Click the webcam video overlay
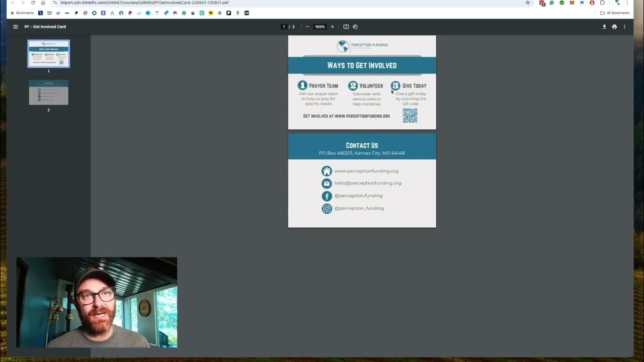Screen dimensions: 644x362 click(97, 302)
